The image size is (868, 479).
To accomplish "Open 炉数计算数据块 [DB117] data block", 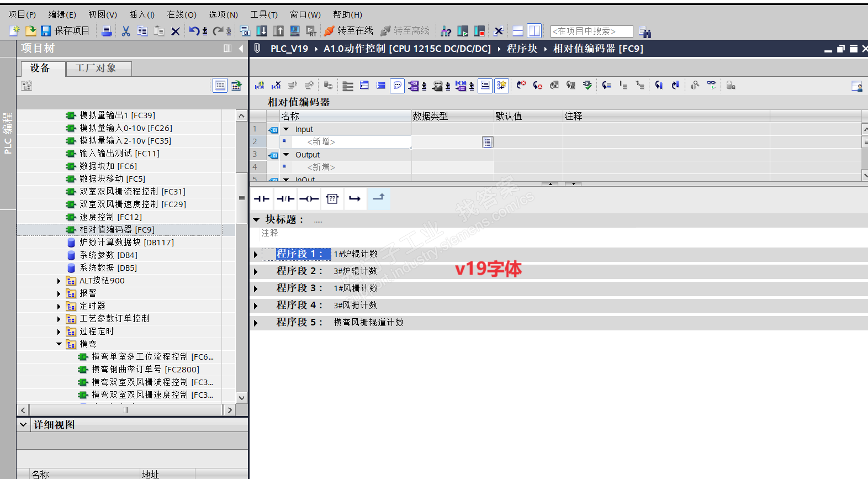I will click(126, 243).
